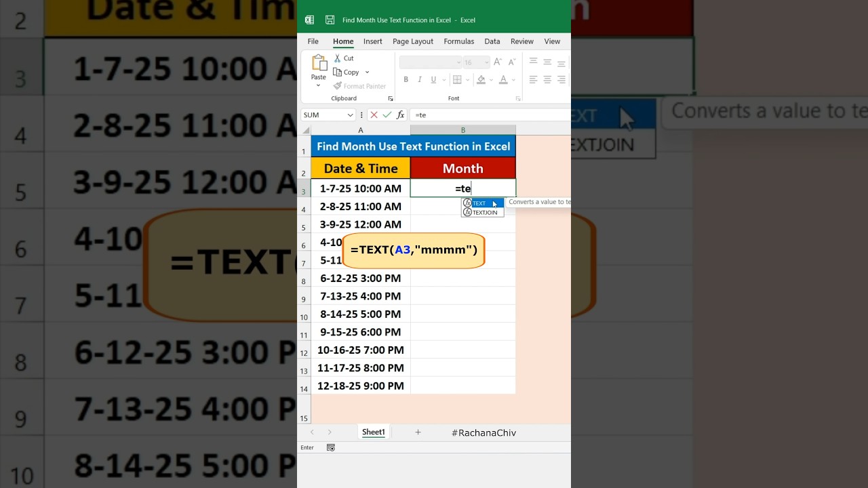Click cell '10-16-25 7:00 PM'
This screenshot has width=868, height=488.
[x=361, y=350]
